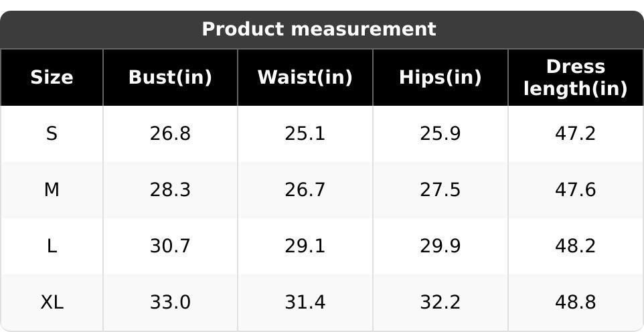Select the Hips(in) column header
The height and width of the screenshot is (332, 644).
[x=440, y=77]
